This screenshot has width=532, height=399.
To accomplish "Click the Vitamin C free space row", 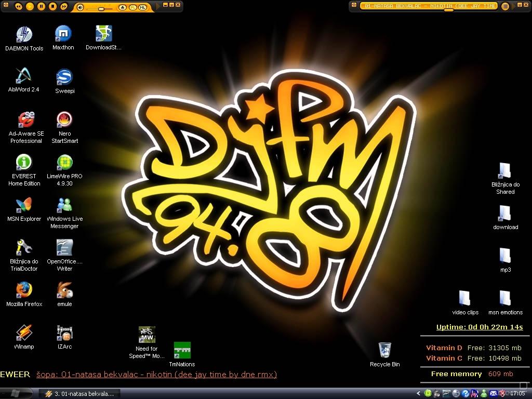I will pyautogui.click(x=474, y=358).
